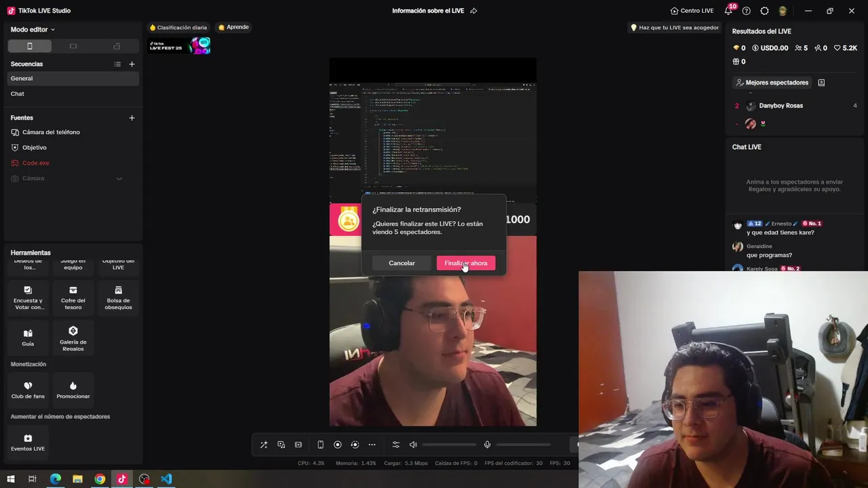Screen dimensions: 868x488
Task: Select the portrait phone layout mode
Action: pos(29,46)
